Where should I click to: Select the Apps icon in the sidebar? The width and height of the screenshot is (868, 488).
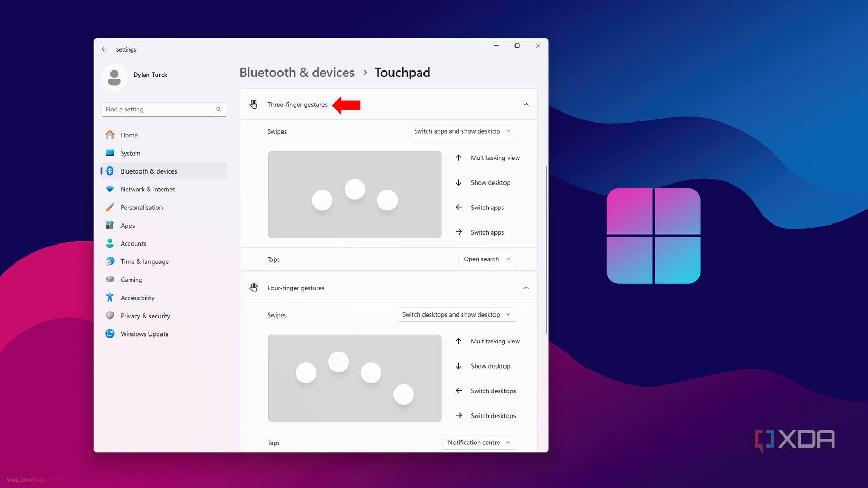click(x=110, y=225)
